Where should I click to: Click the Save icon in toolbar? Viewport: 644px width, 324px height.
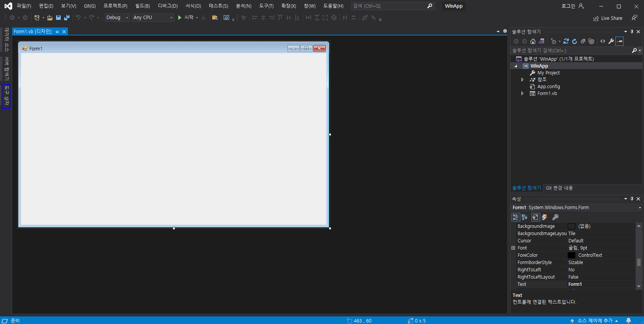pyautogui.click(x=58, y=18)
